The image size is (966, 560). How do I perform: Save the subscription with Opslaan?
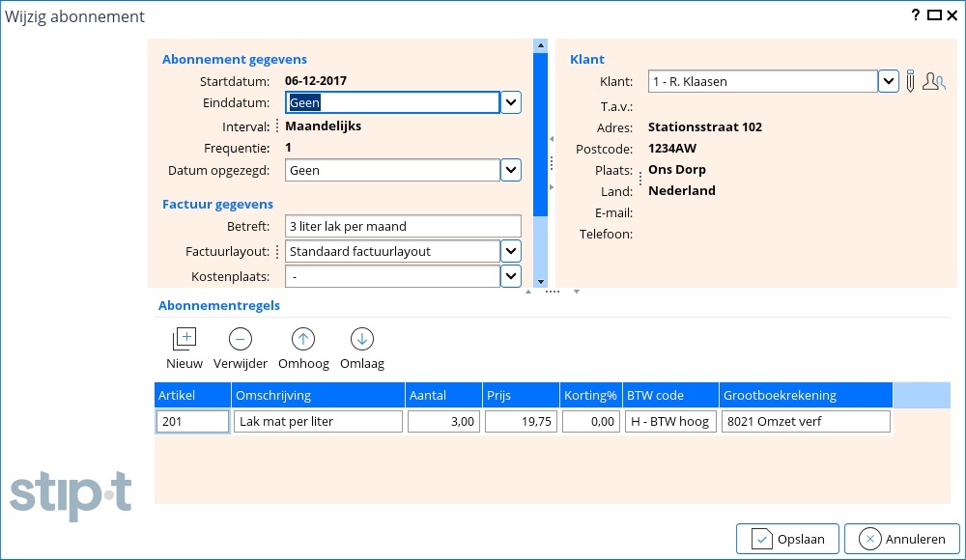787,540
